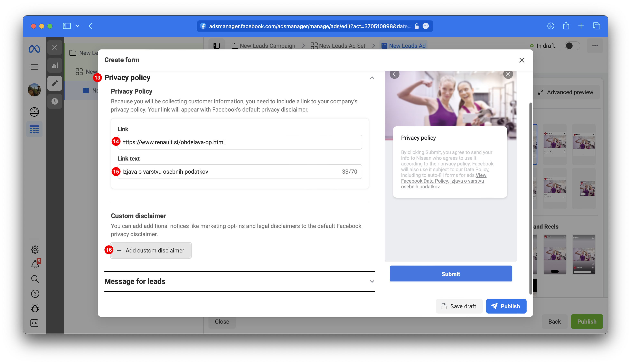Expand the Message for leads section
Screen dimensions: 631x364
point(372,281)
